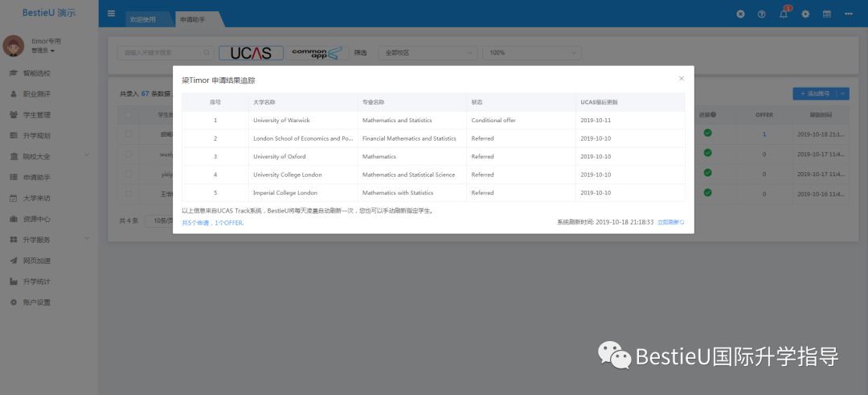
Task: Select the Common App logo filter
Action: (x=317, y=52)
